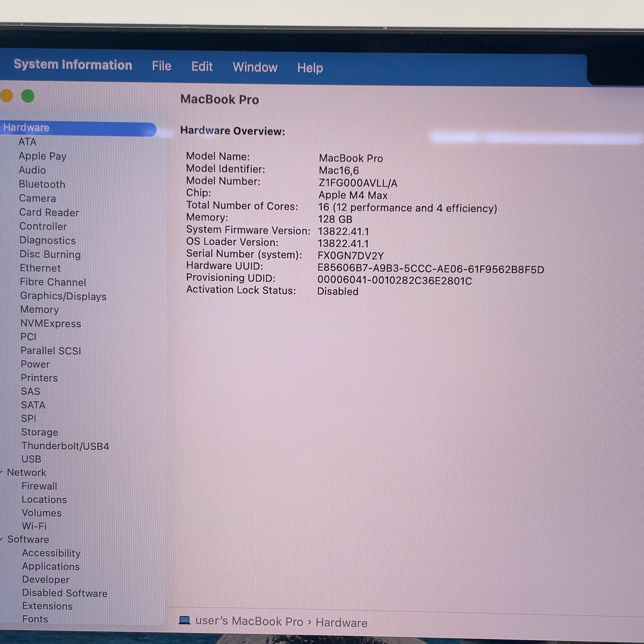
Task: Select Apple Pay in the sidebar
Action: tap(42, 156)
